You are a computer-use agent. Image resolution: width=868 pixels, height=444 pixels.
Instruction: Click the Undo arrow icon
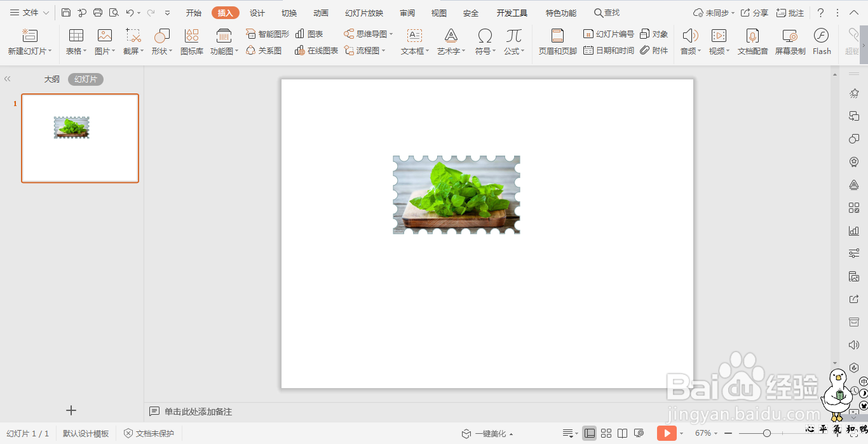click(130, 13)
